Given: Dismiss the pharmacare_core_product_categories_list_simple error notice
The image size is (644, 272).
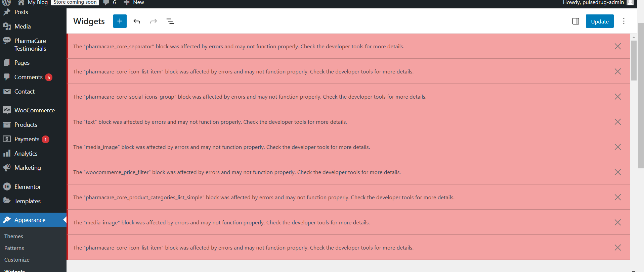Looking at the screenshot, I should coord(618,197).
